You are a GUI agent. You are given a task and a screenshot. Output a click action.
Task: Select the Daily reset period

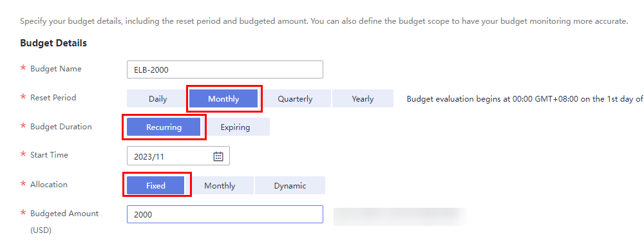coord(158,99)
